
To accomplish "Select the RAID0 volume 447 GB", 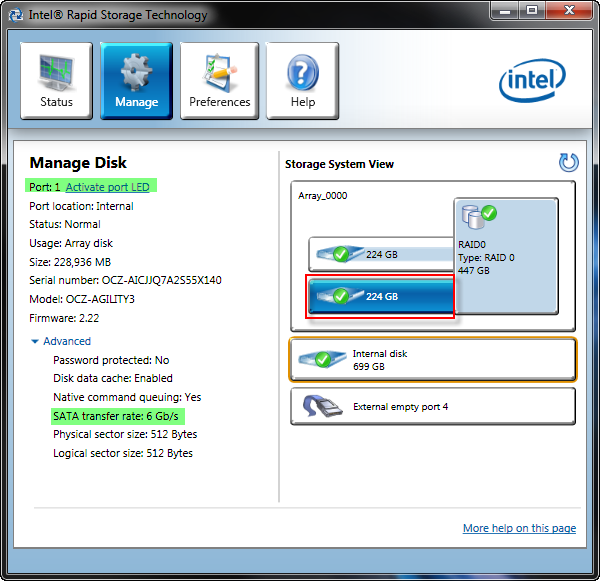I will coord(506,256).
